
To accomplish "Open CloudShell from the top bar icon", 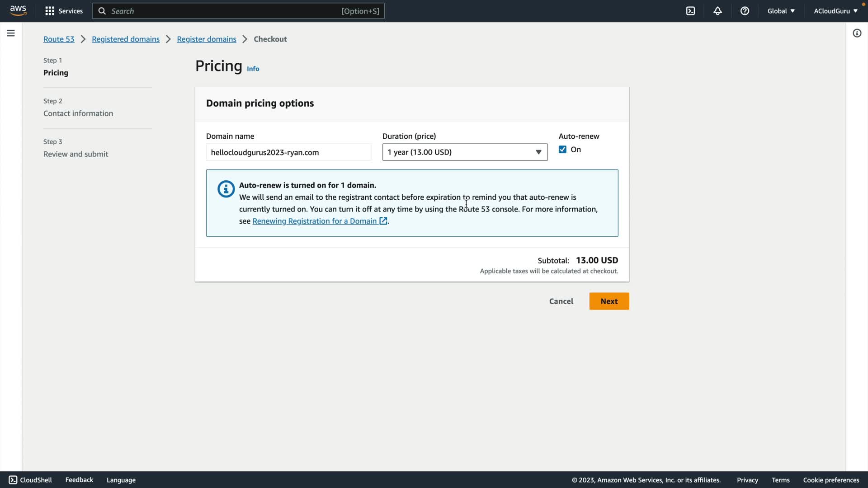I will click(690, 11).
